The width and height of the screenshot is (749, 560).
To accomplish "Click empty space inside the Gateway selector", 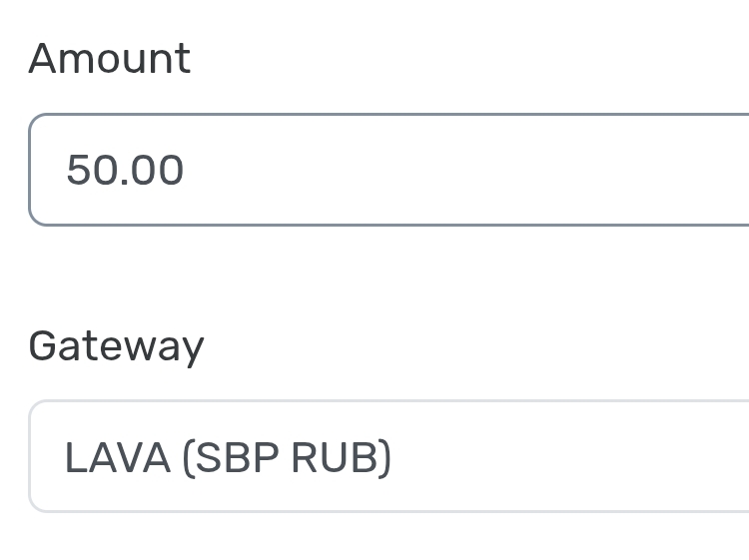I will point(579,456).
